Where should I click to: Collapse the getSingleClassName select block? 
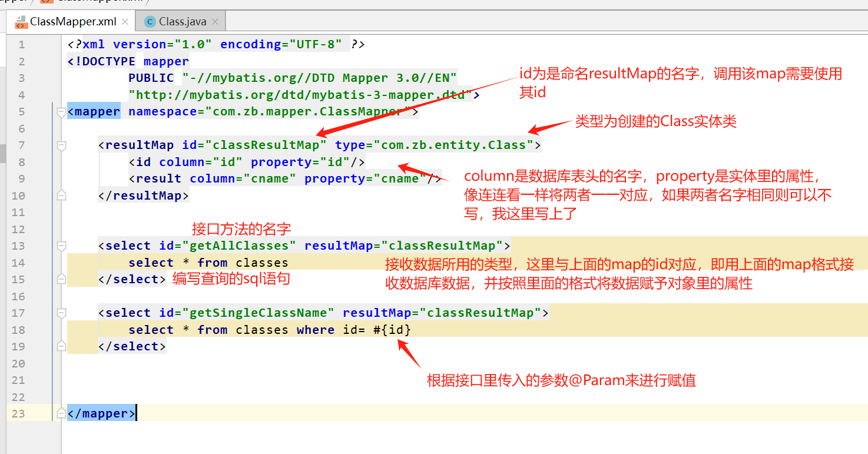point(61,312)
